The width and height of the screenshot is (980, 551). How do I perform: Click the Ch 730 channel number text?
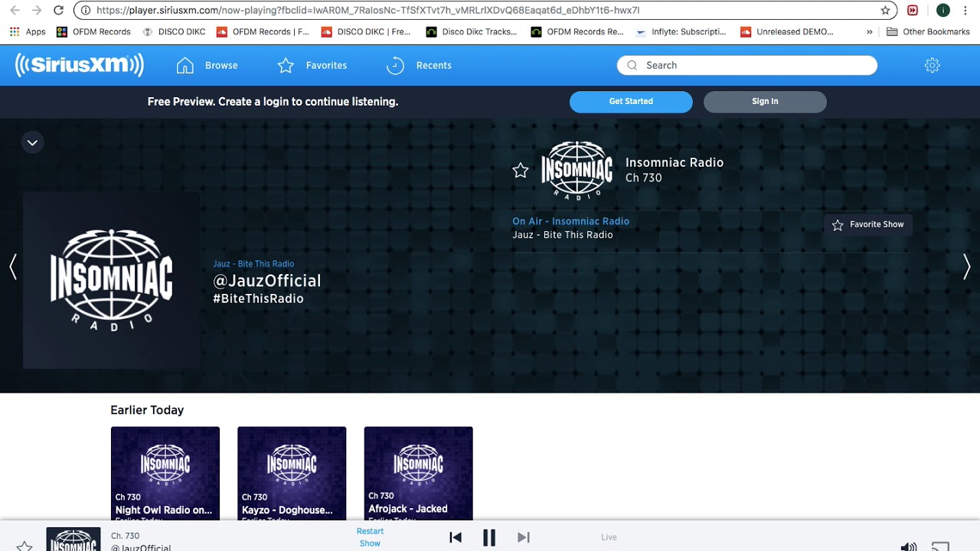coord(644,178)
